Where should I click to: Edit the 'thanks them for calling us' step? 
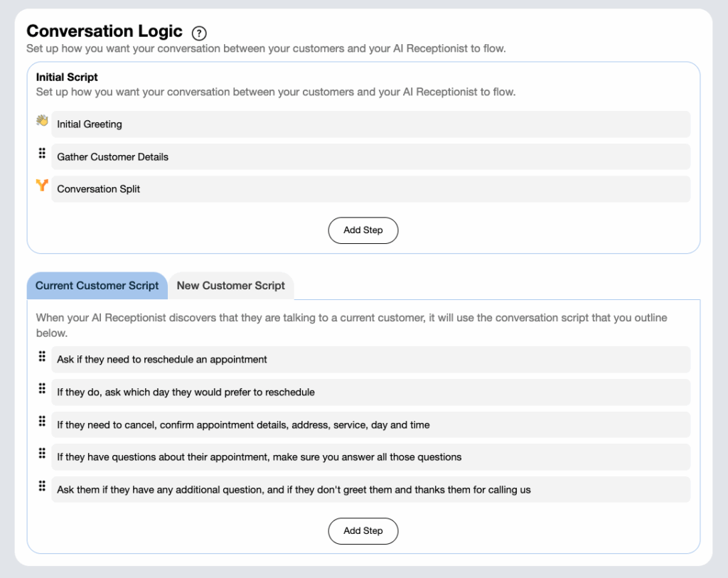pos(370,489)
